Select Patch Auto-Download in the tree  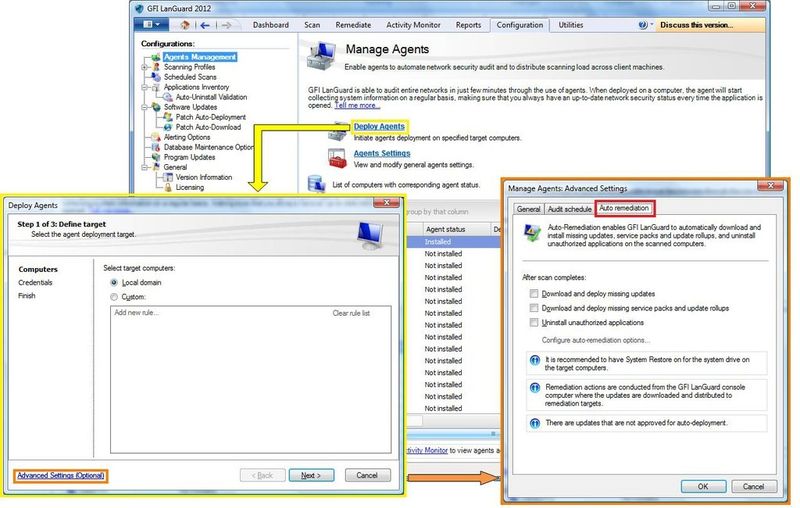[x=208, y=127]
